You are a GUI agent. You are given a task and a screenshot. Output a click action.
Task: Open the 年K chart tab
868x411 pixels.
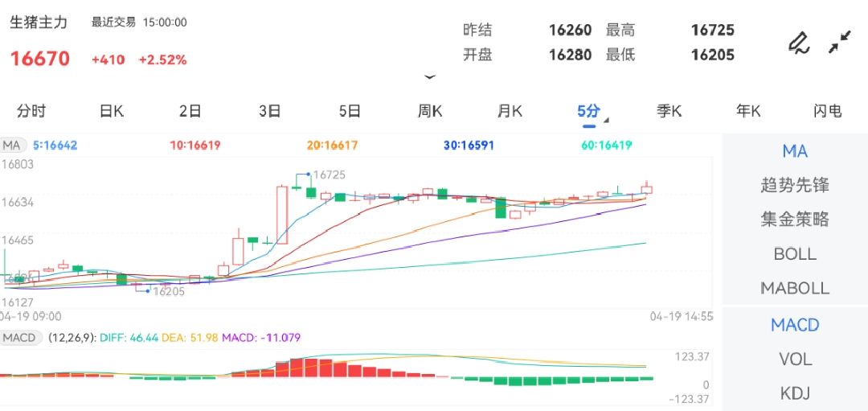pyautogui.click(x=748, y=111)
